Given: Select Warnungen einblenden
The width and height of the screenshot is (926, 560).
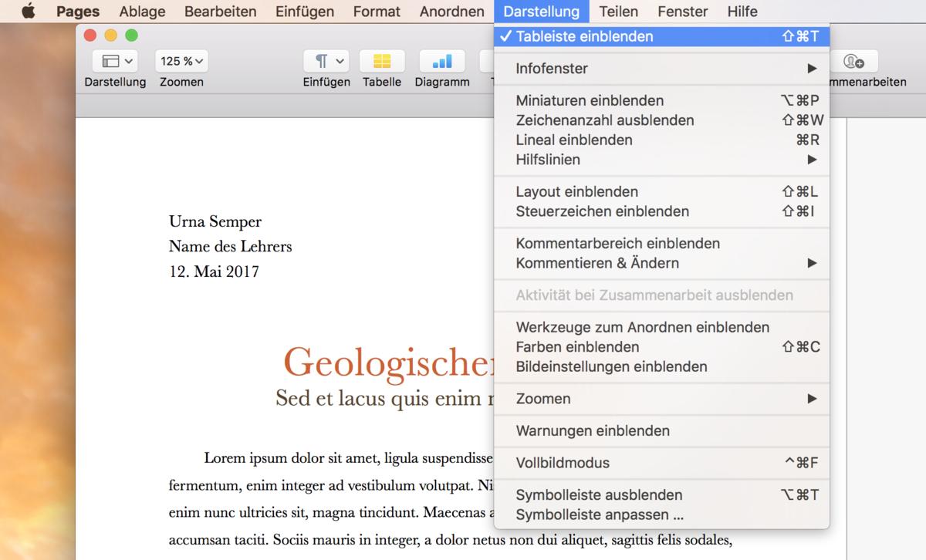Looking at the screenshot, I should (661, 431).
